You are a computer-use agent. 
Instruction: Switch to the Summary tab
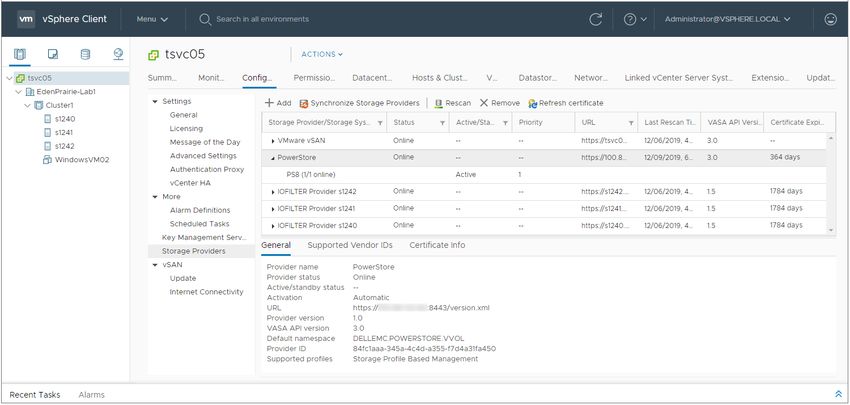pyautogui.click(x=162, y=78)
